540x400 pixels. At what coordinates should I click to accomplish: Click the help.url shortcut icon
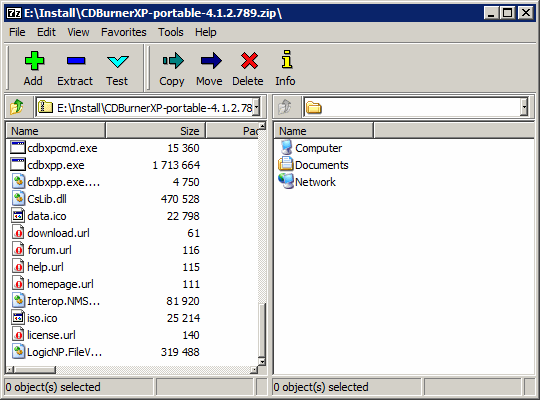pos(18,267)
